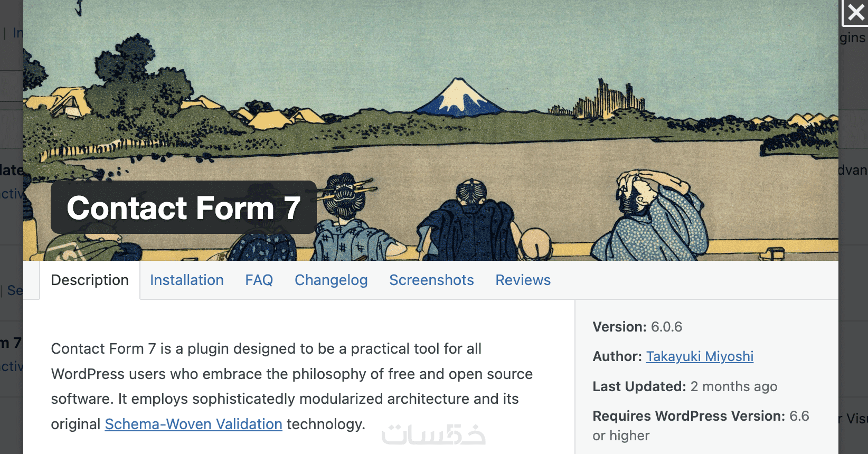Screen dimensions: 868x454
Task: Select the Description tab
Action: click(90, 280)
